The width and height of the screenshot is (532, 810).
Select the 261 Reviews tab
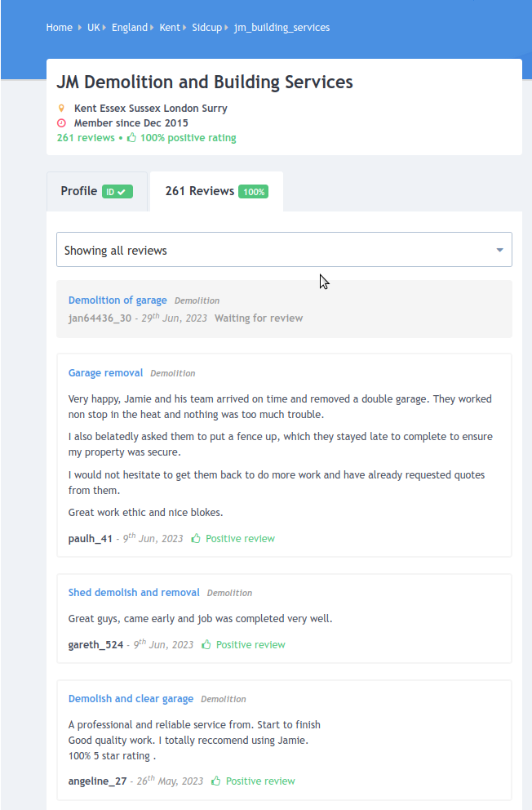(x=216, y=191)
